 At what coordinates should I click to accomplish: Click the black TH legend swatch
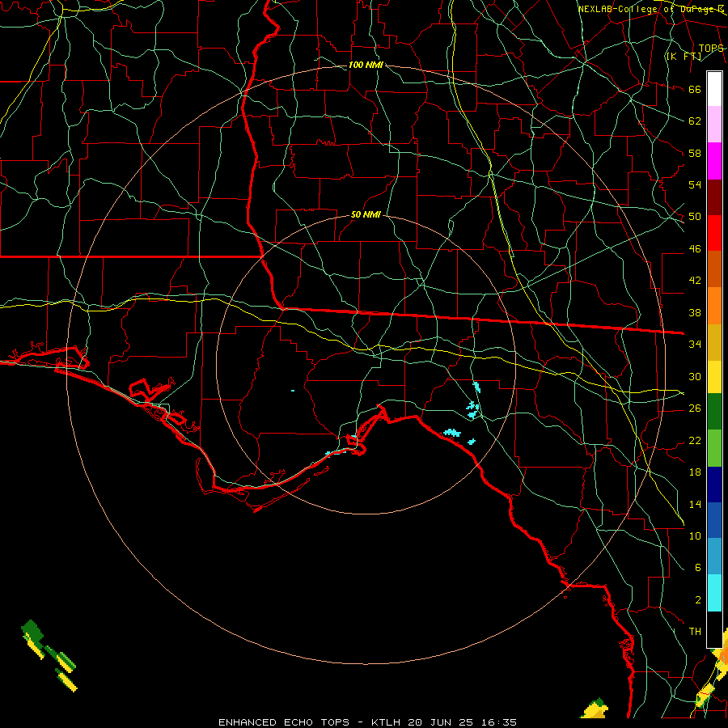[x=714, y=629]
